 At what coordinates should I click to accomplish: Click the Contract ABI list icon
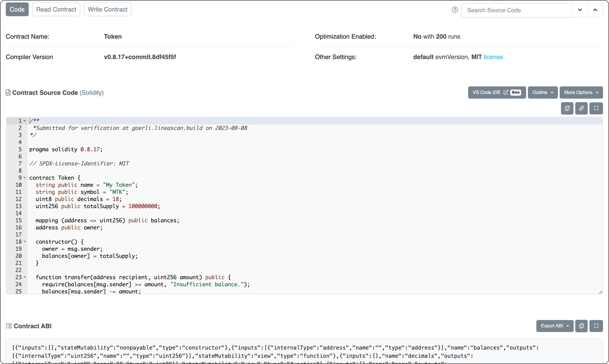(9, 326)
